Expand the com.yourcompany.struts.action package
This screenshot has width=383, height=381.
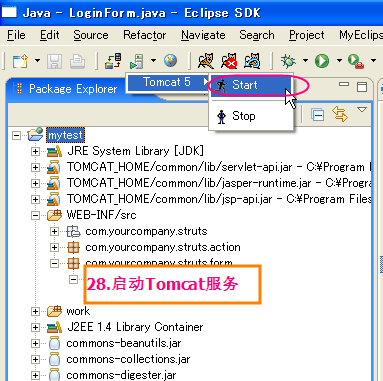(54, 247)
